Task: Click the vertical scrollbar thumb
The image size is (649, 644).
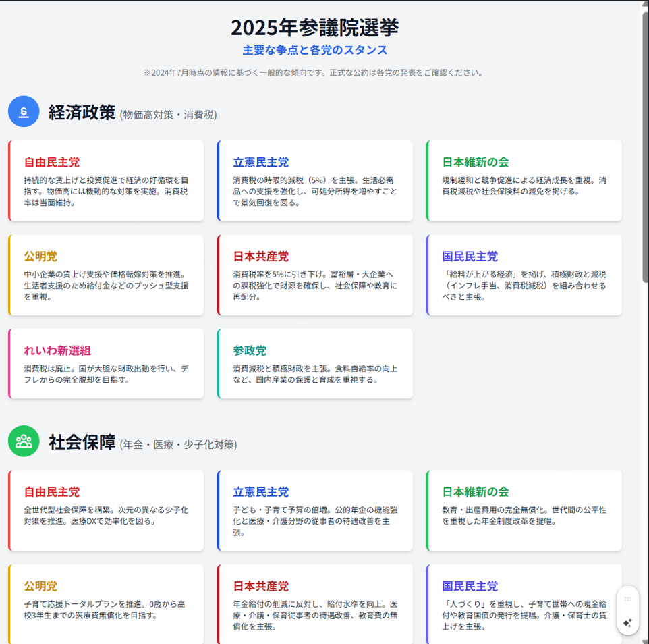Action: (645, 147)
